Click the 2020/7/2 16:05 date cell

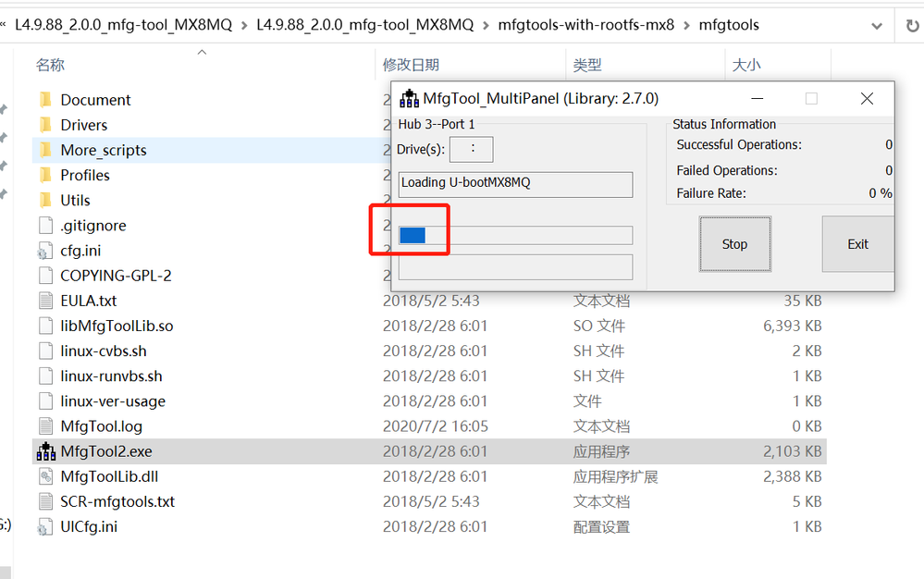click(x=436, y=426)
